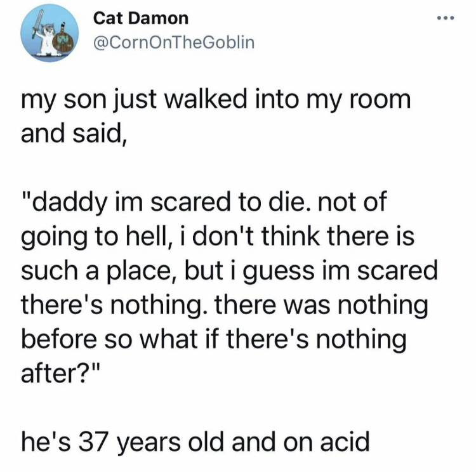This screenshot has height=472, width=476.
Task: Visit the @CornOnTheGoblin handle
Action: [x=173, y=43]
